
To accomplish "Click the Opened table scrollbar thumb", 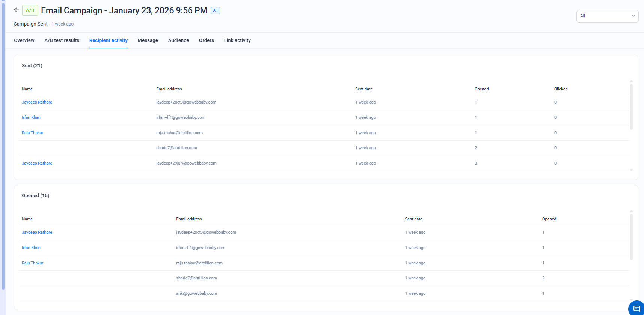I will 631,237.
